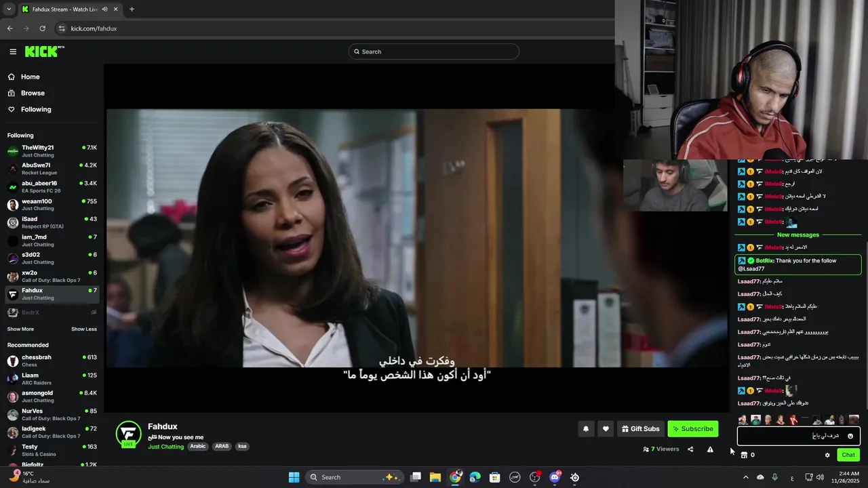868x488 pixels.
Task: Open the browser tab search dropdown
Action: point(8,9)
